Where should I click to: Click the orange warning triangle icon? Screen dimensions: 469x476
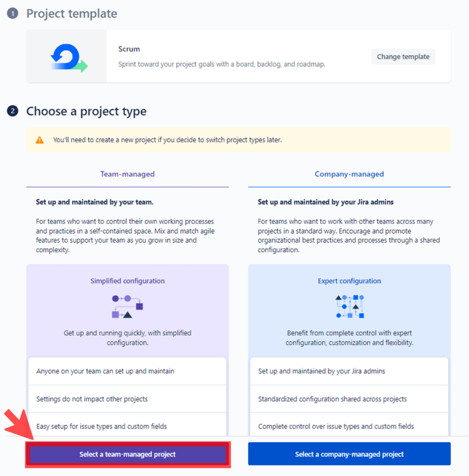click(x=40, y=140)
